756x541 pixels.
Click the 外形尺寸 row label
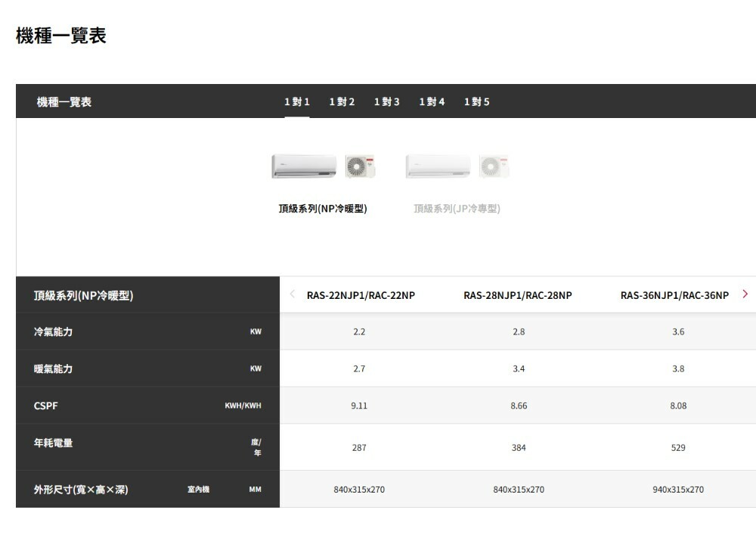pos(81,490)
